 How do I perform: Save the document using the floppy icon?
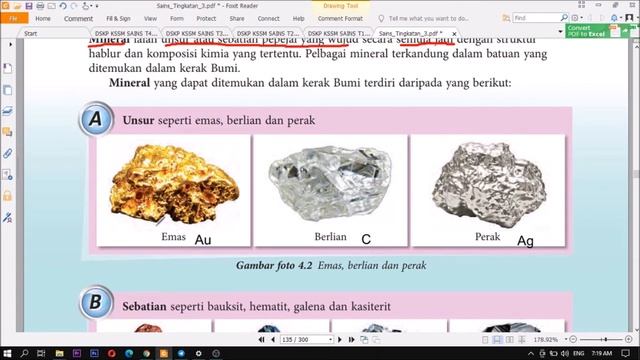pos(29,6)
